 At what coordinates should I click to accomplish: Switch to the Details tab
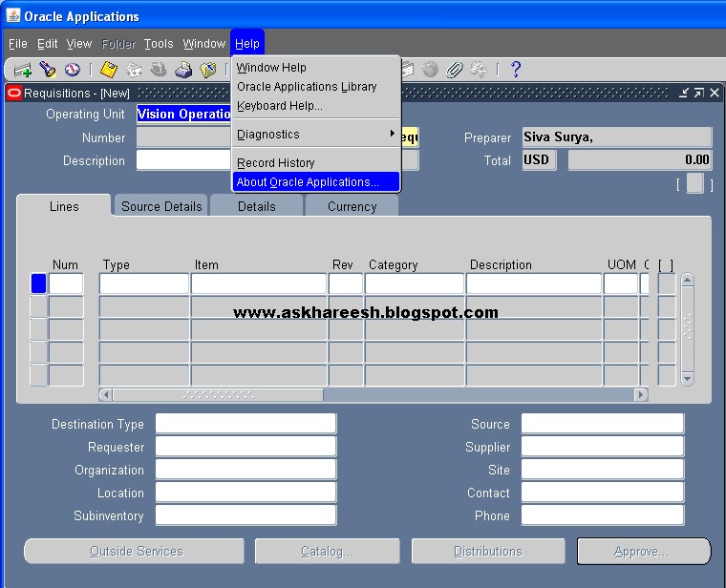pyautogui.click(x=257, y=206)
